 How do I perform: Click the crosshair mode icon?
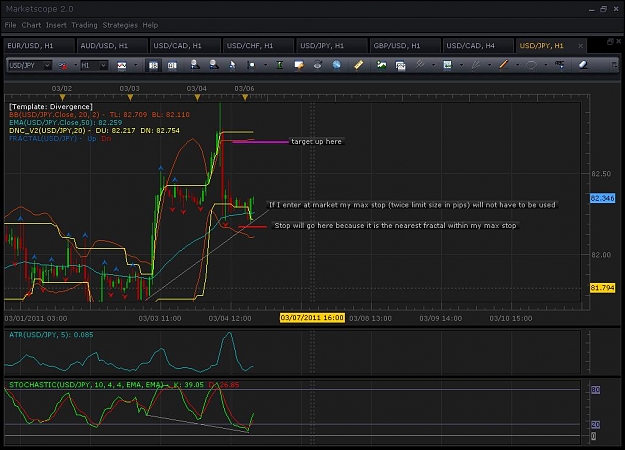coord(251,65)
